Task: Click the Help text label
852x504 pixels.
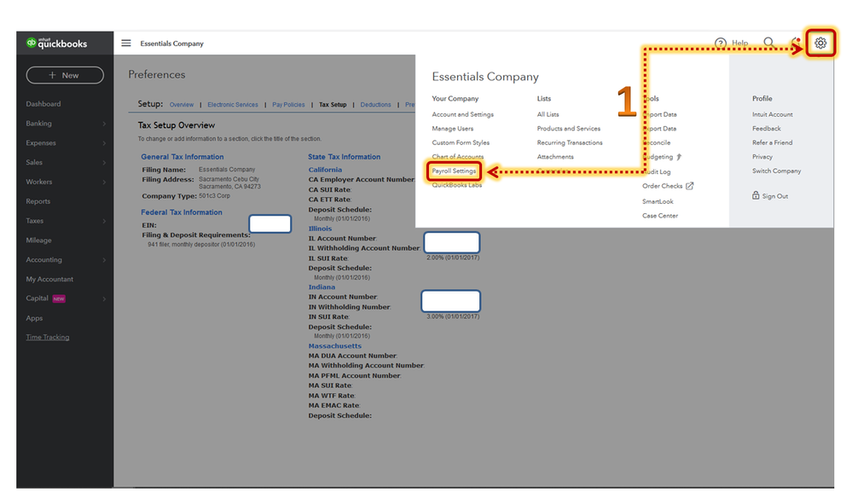Action: (x=739, y=43)
